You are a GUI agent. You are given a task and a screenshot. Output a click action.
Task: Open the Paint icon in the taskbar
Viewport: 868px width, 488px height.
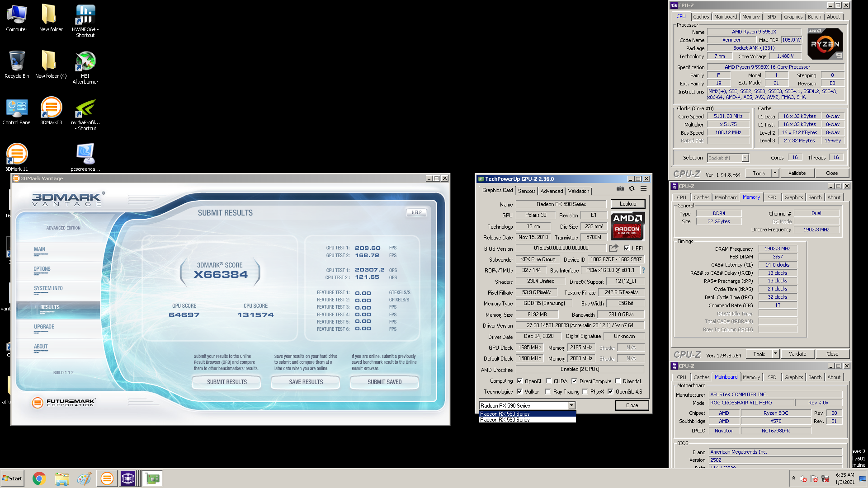84,479
